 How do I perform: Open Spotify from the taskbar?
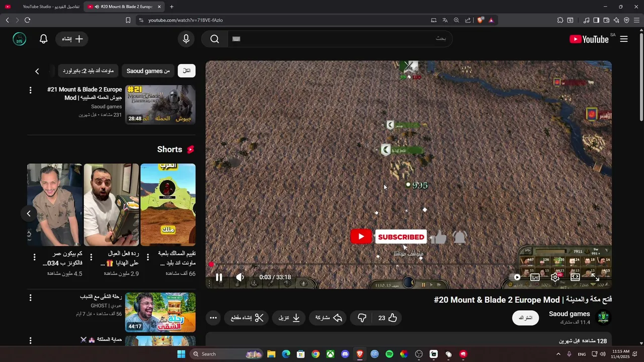tap(389, 354)
